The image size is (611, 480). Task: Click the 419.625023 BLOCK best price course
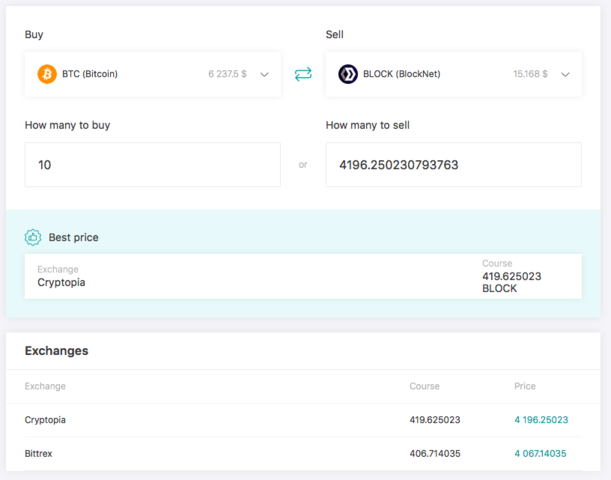point(512,282)
